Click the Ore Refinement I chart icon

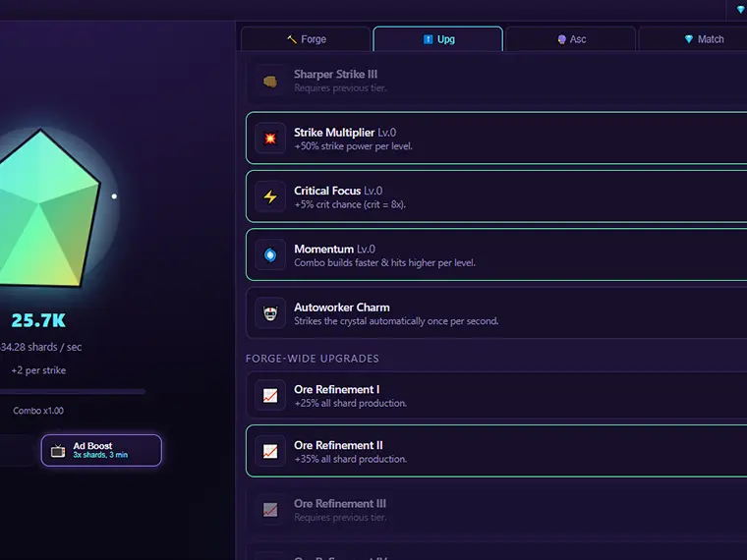click(x=270, y=395)
